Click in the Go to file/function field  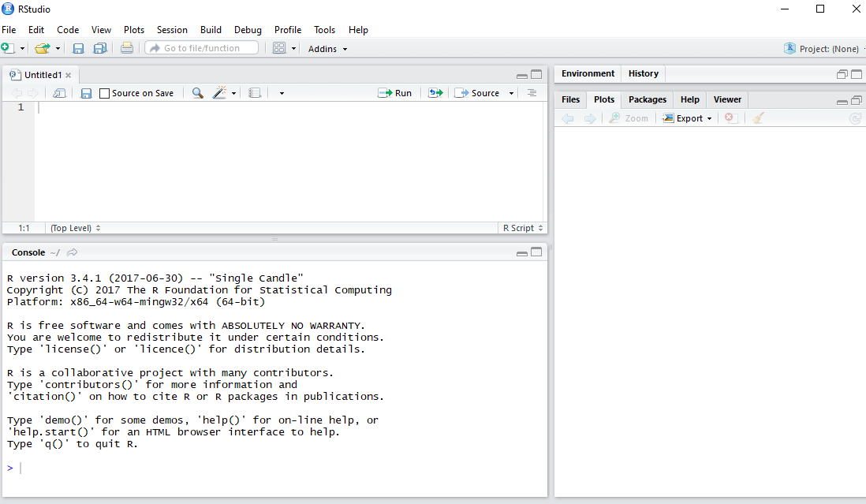pos(202,48)
